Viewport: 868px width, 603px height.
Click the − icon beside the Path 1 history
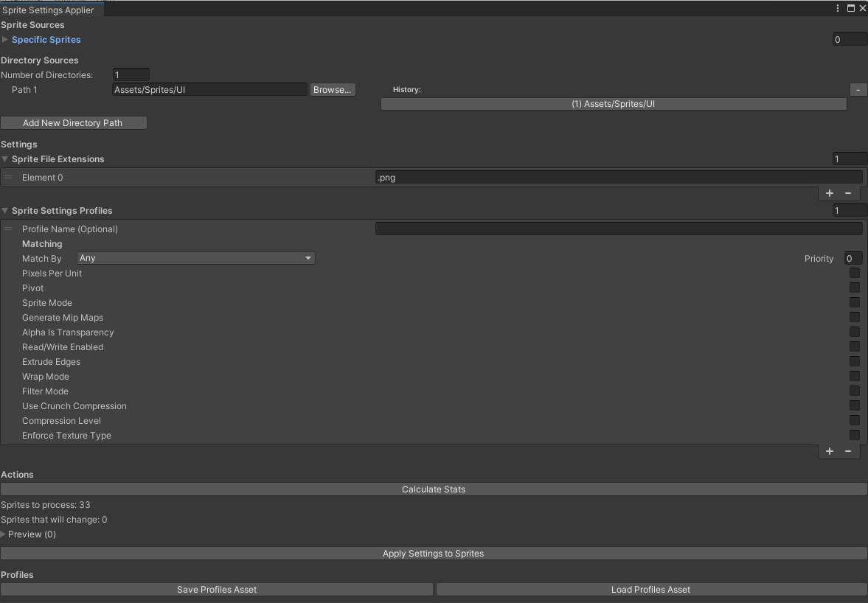coord(858,89)
